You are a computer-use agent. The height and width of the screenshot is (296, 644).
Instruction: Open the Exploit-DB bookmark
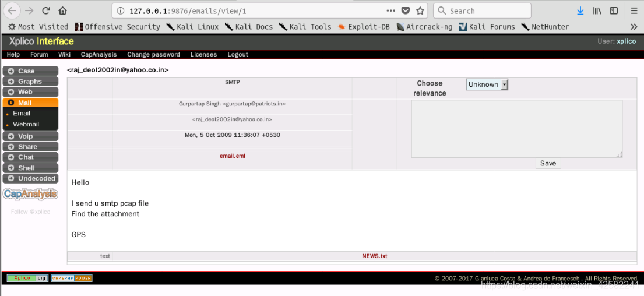point(364,27)
